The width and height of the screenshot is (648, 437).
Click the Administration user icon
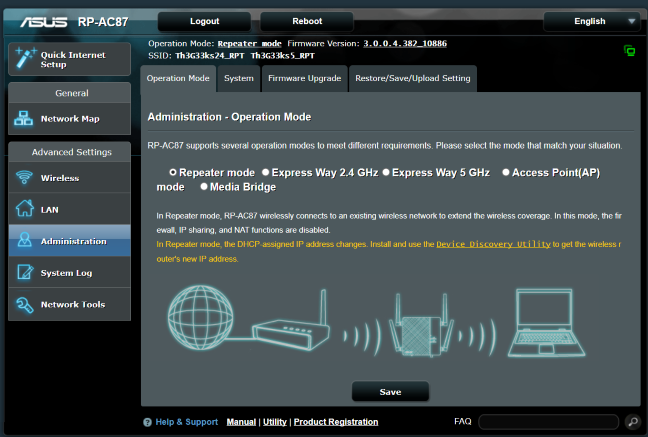(x=25, y=240)
